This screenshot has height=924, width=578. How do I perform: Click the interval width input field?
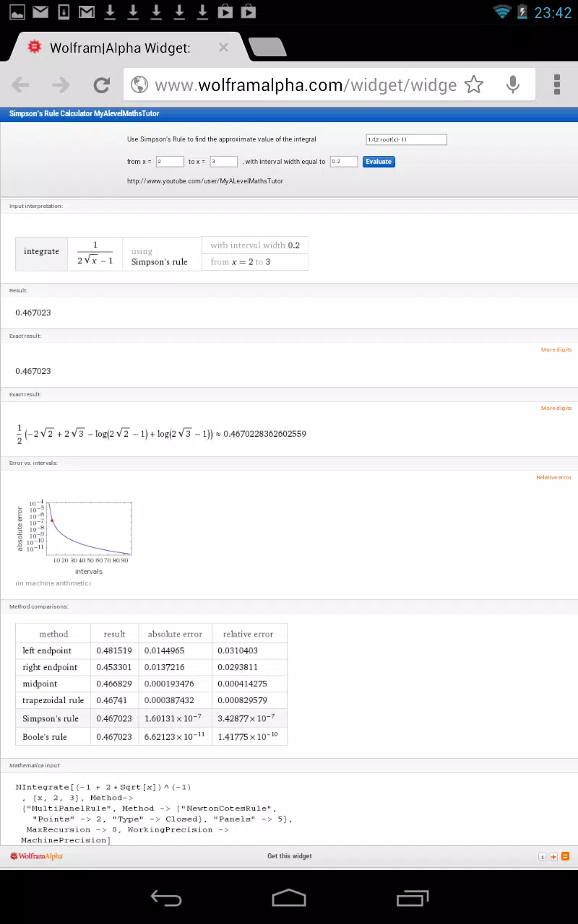coord(344,162)
